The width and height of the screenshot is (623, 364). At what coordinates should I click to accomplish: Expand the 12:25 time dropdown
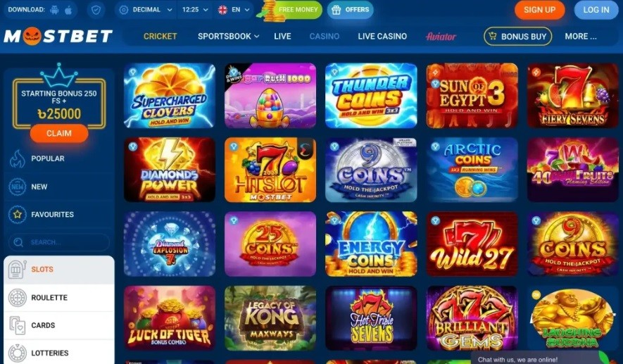(195, 10)
